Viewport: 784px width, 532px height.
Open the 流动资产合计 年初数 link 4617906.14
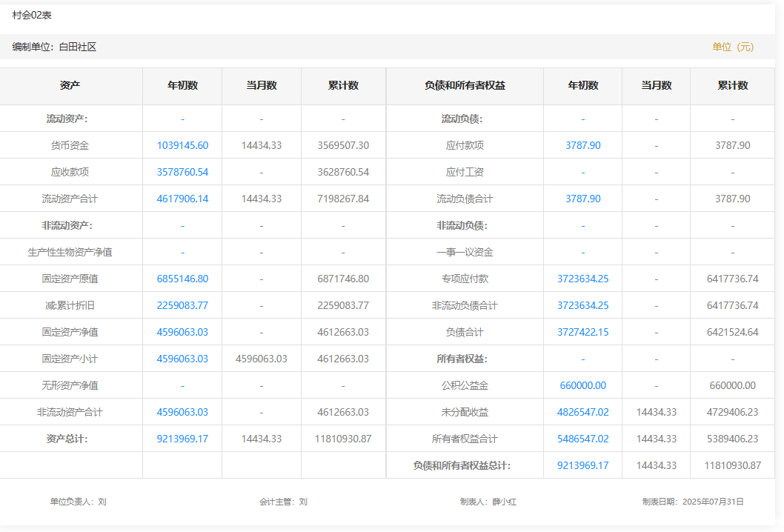tap(182, 199)
